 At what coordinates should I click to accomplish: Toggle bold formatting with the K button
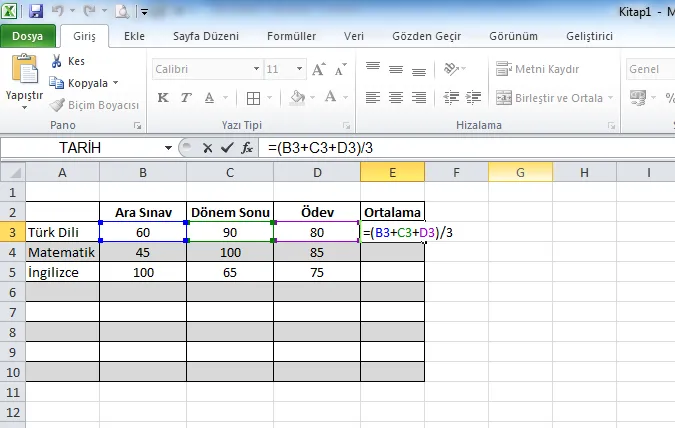tap(161, 98)
